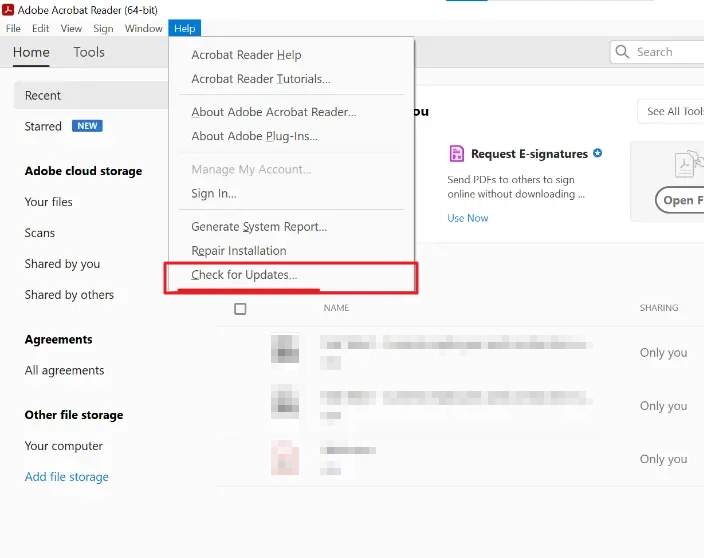The height and width of the screenshot is (558, 704).
Task: Tick the select-all checkbox in file list header
Action: pos(240,309)
